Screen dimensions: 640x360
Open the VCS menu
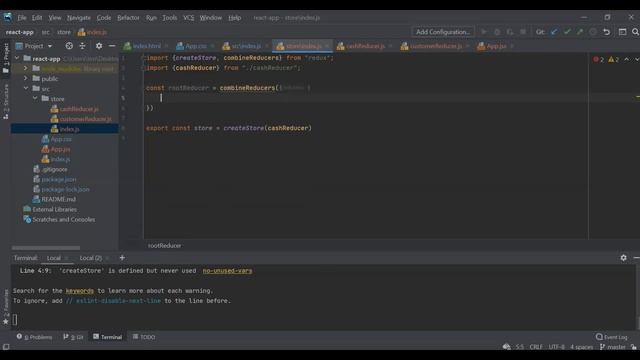click(189, 18)
